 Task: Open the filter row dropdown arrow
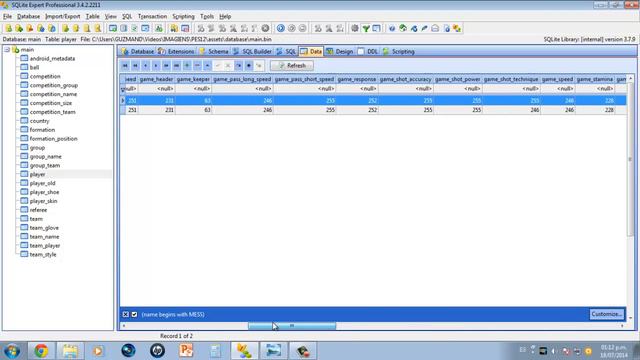tap(123, 89)
